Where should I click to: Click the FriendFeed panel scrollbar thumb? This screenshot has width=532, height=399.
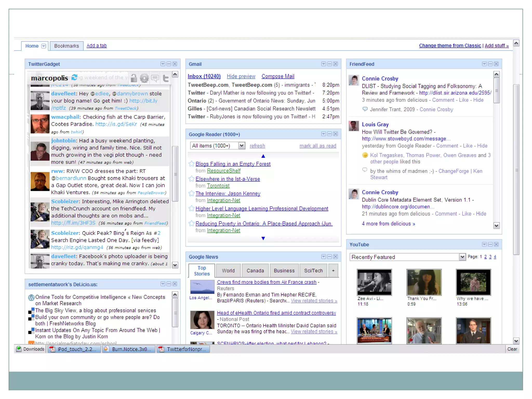point(496,90)
